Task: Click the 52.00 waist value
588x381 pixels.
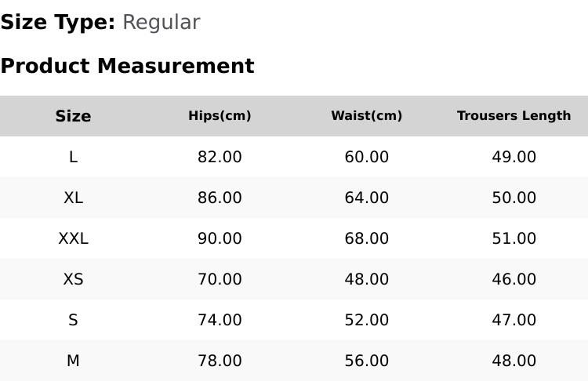Action: 366,321
